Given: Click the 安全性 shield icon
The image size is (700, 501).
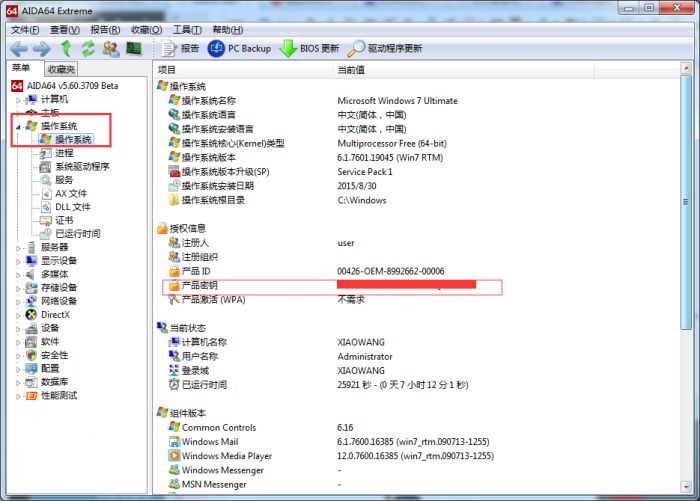Looking at the screenshot, I should [x=31, y=355].
